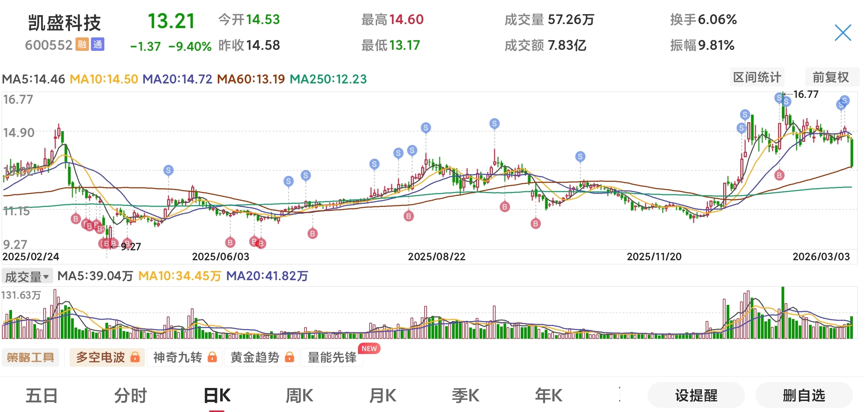Click the orange 融 margin badge
This screenshot has width=868, height=412.
pyautogui.click(x=82, y=45)
